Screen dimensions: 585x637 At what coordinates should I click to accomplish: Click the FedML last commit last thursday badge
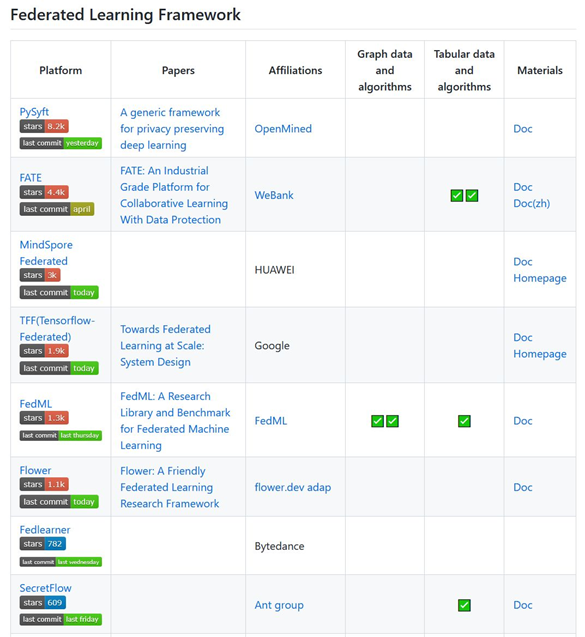[61, 436]
